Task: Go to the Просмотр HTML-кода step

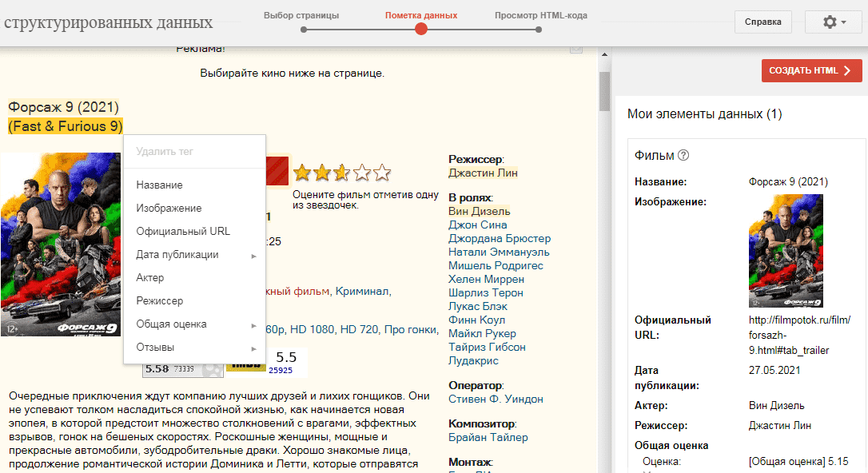Action: coord(541,15)
